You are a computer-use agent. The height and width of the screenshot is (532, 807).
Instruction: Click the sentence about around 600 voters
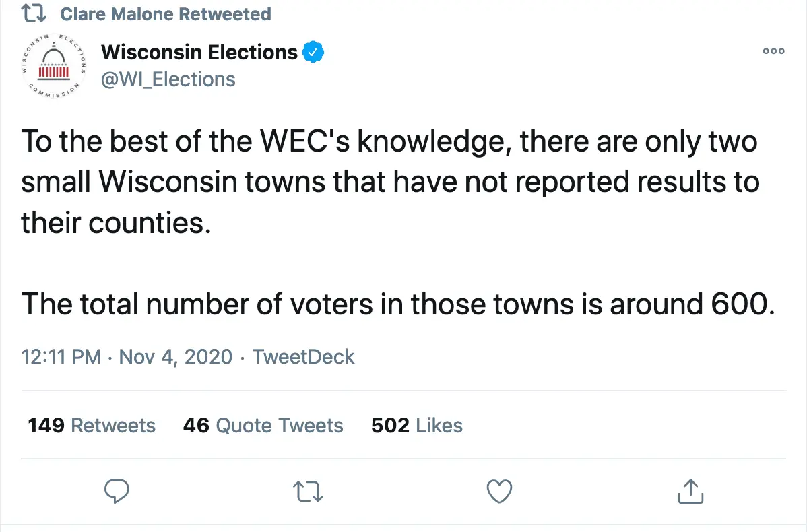point(398,304)
